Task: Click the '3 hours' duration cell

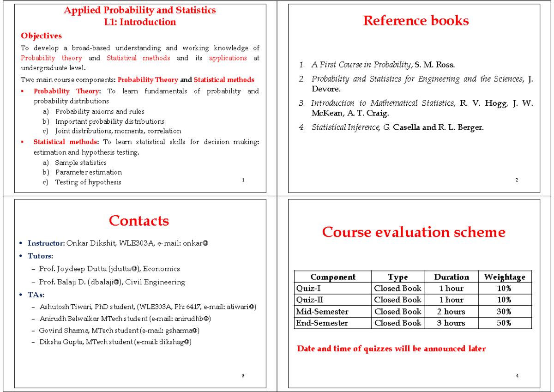Action: point(451,323)
